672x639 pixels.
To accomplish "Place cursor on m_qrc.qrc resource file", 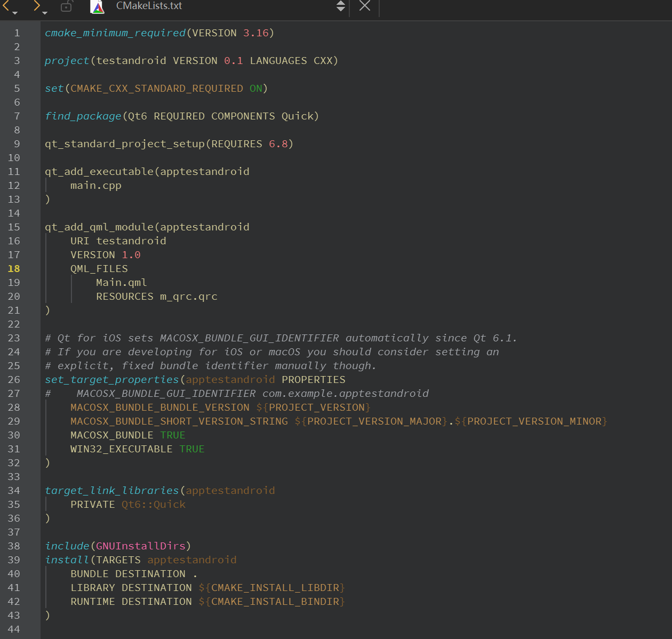I will coord(189,297).
